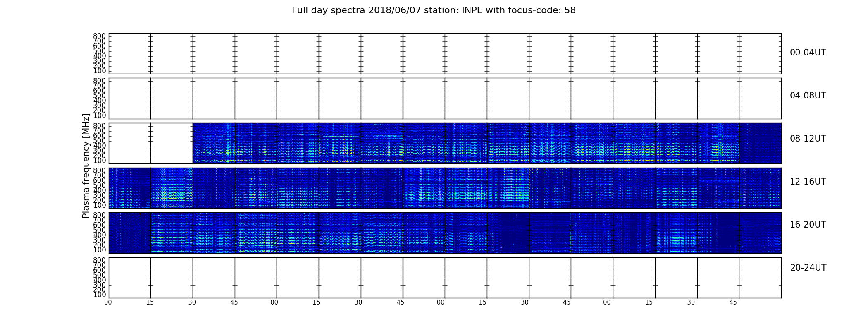Select the "16-20UT" row label
Viewport: 868px width, 331px height.
[x=808, y=225]
